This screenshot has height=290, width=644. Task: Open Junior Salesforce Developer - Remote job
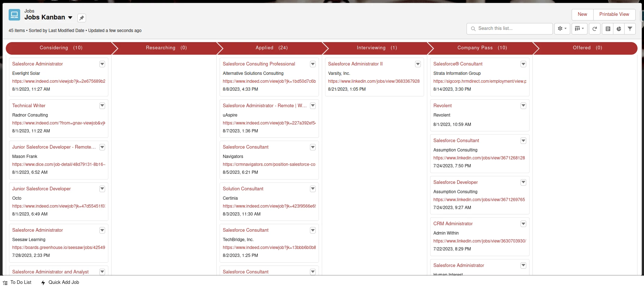point(54,147)
